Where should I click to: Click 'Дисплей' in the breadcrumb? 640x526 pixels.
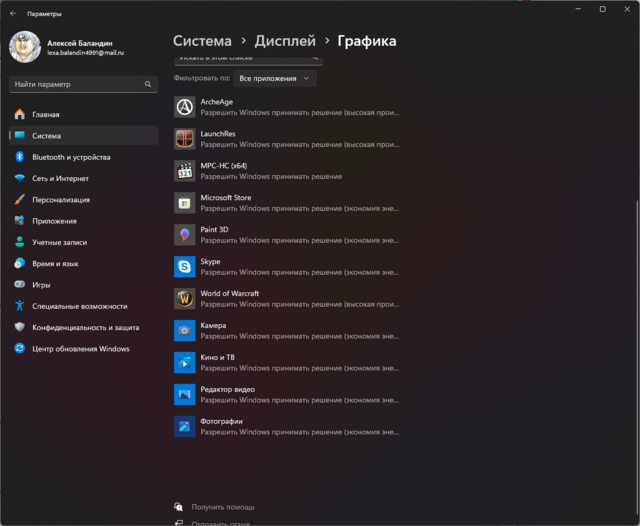285,41
